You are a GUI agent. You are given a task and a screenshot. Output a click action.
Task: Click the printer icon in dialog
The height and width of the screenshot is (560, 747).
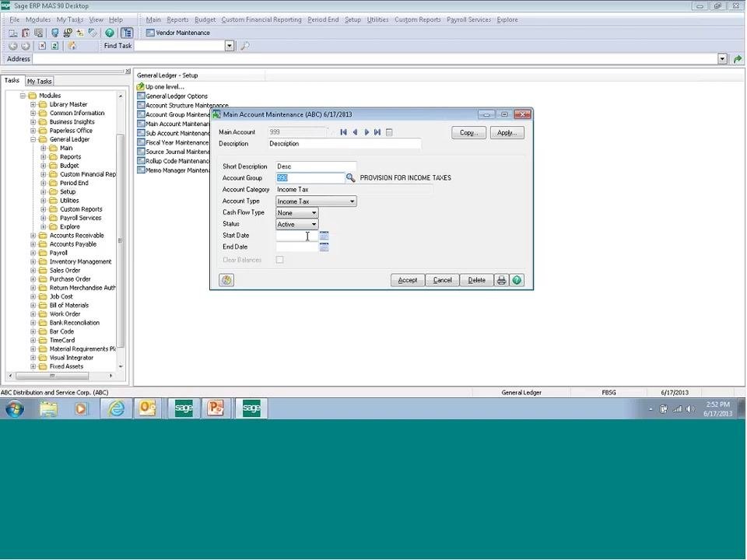tap(501, 281)
